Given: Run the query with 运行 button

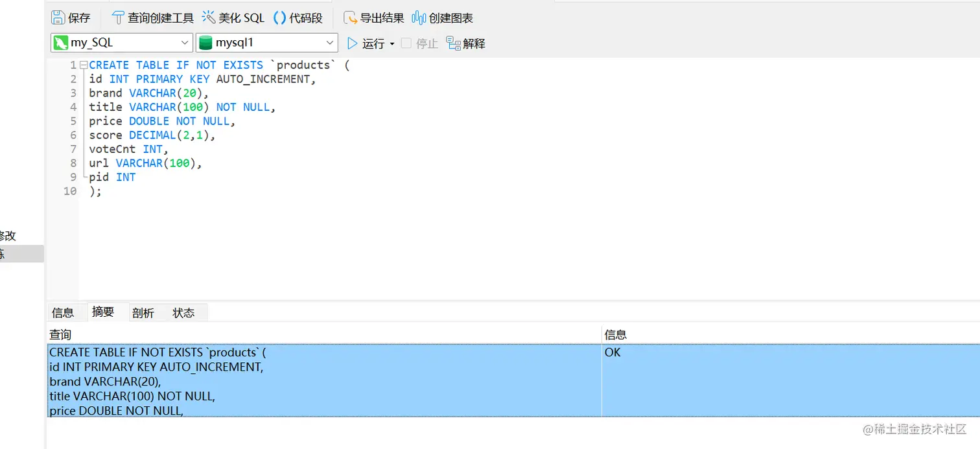Looking at the screenshot, I should 366,43.
